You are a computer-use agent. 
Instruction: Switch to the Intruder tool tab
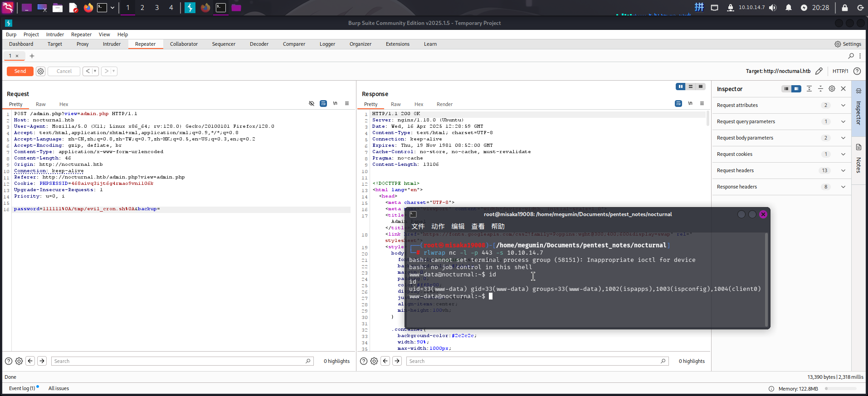tap(112, 44)
